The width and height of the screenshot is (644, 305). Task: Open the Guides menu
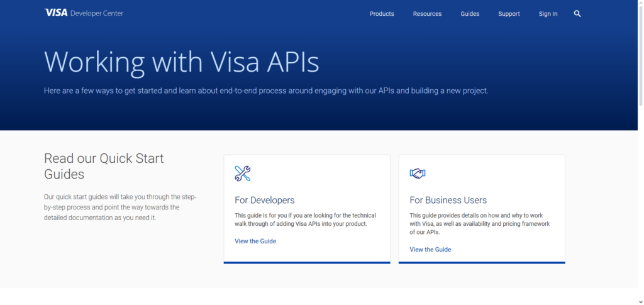click(x=470, y=14)
